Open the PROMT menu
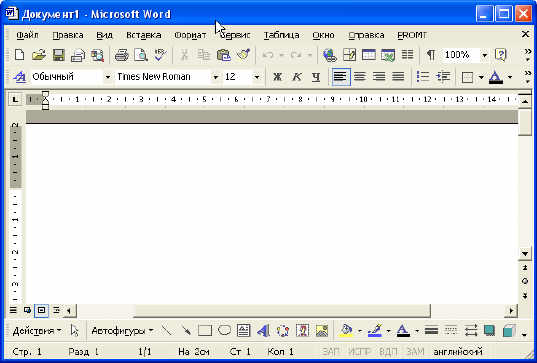This screenshot has height=363, width=537. click(412, 35)
